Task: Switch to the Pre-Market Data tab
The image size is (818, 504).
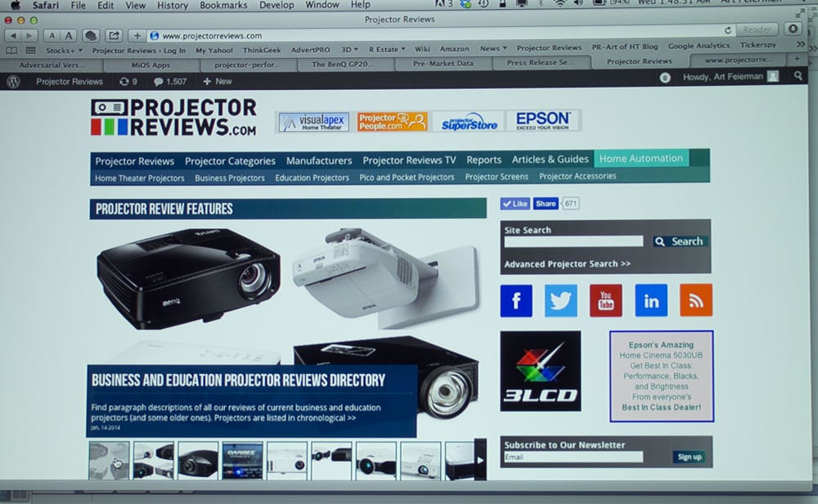Action: [x=443, y=64]
